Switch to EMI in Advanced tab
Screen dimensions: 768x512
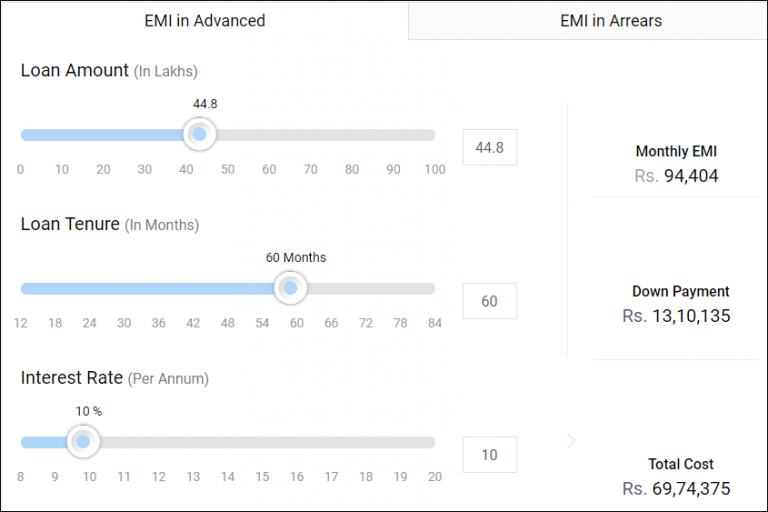click(204, 20)
